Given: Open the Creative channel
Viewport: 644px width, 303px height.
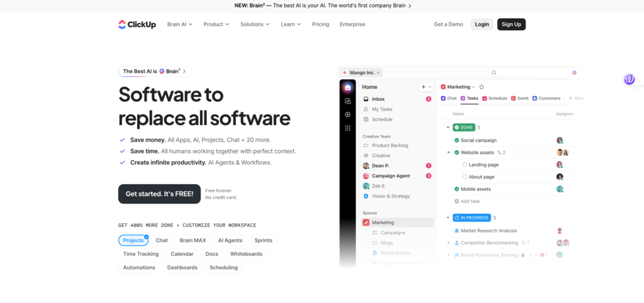Looking at the screenshot, I should [x=397, y=156].
